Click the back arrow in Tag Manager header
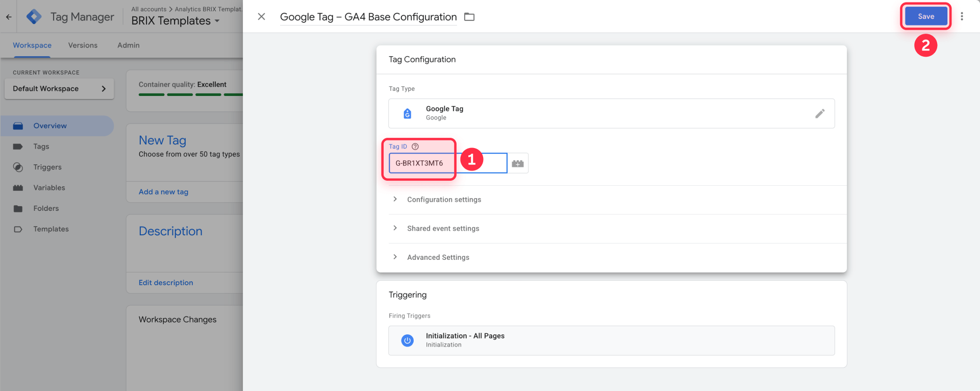980x391 pixels. click(9, 17)
